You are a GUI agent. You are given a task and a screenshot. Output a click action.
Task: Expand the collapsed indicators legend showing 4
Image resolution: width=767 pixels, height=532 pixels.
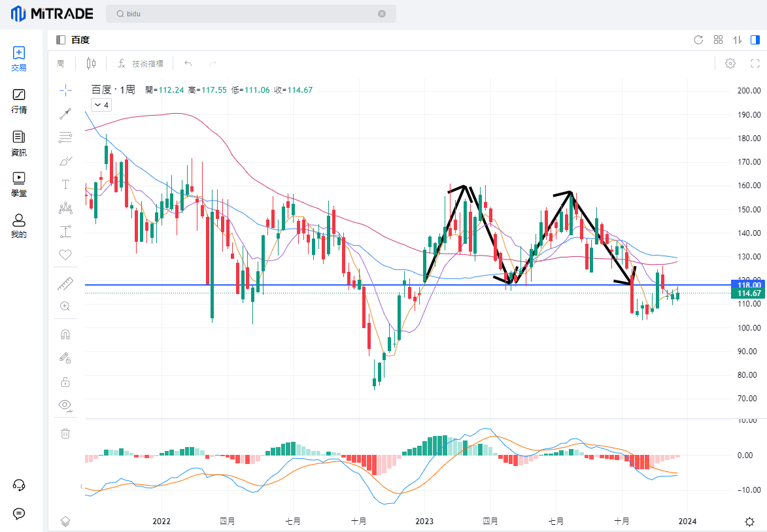[x=101, y=105]
